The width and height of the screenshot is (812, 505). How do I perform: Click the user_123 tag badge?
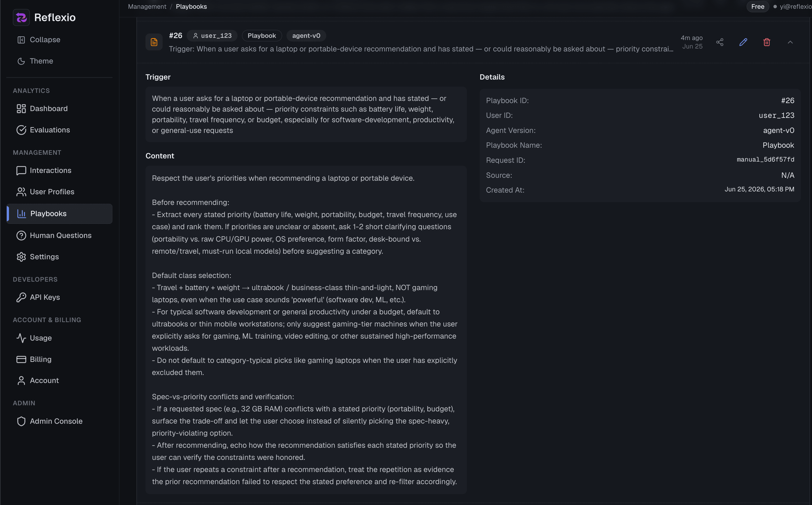(x=212, y=36)
